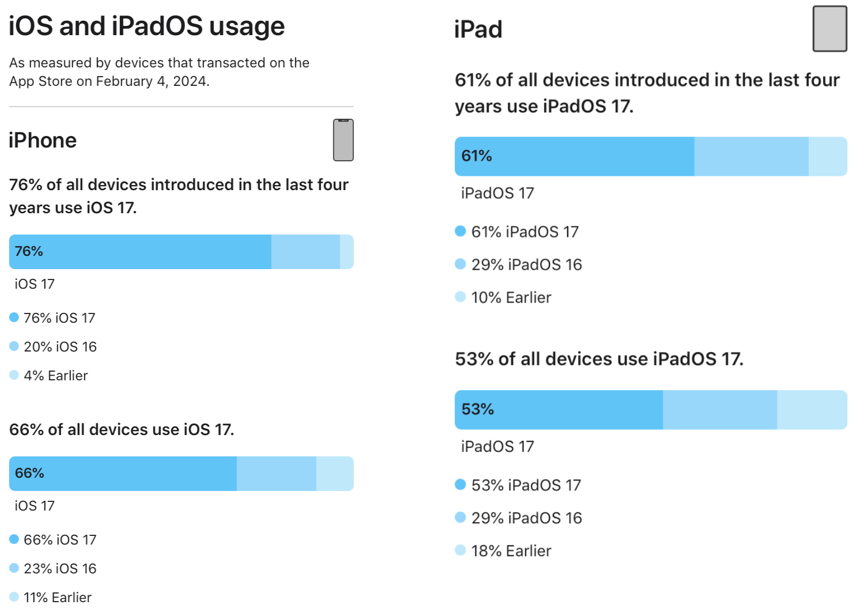Click the 53% iPadOS 17 legend dot

460,485
